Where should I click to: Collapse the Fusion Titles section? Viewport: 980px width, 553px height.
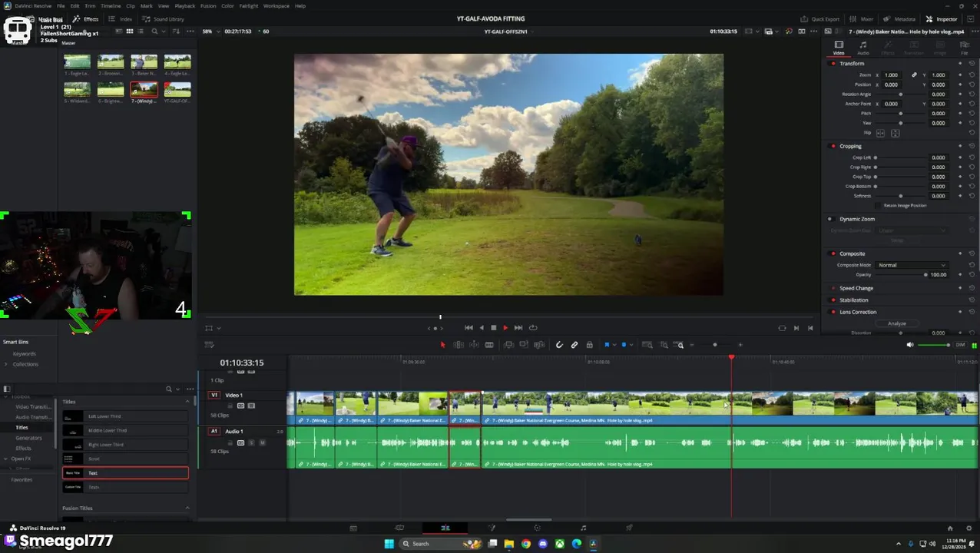click(187, 508)
